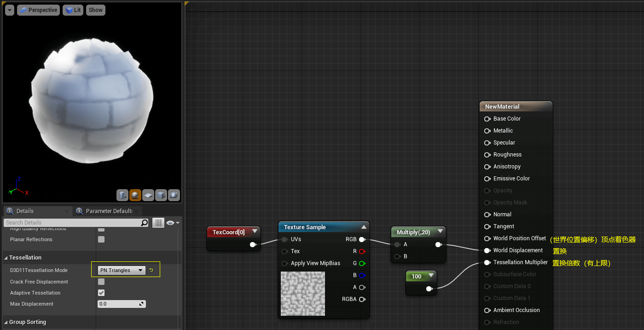This screenshot has height=330, width=644.
Task: Click the World Displacement input pin
Action: [x=487, y=250]
